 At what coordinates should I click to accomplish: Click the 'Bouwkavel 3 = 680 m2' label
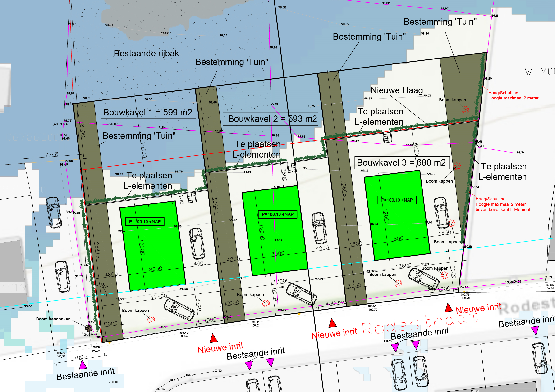(x=402, y=163)
